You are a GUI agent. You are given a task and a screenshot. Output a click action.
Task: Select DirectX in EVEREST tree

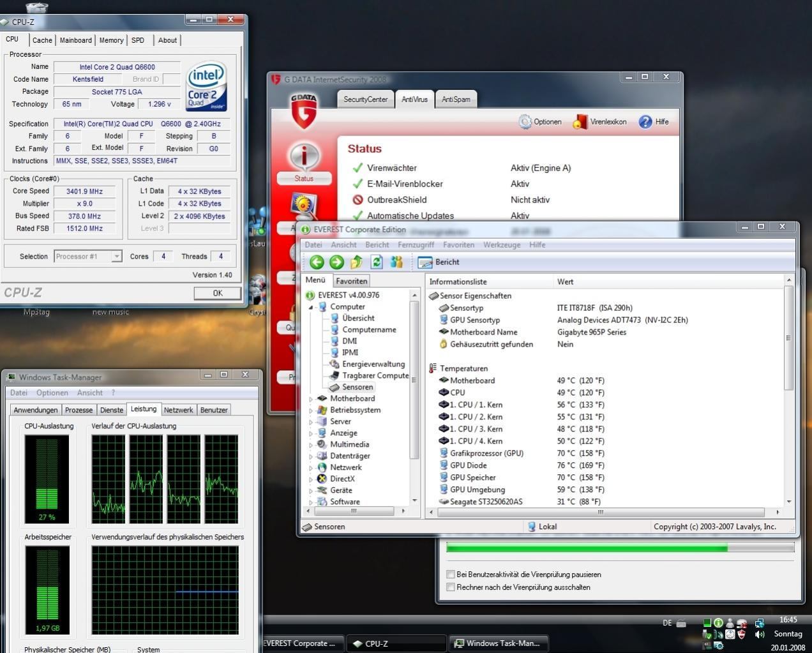click(342, 479)
